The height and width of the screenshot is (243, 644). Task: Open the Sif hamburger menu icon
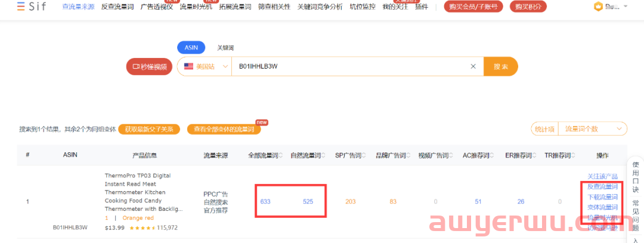(21, 7)
